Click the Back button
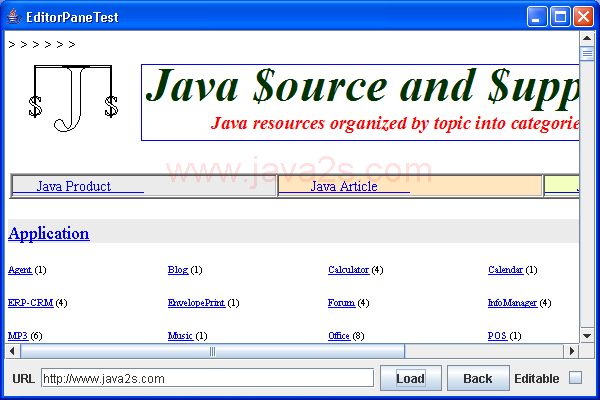 click(478, 378)
